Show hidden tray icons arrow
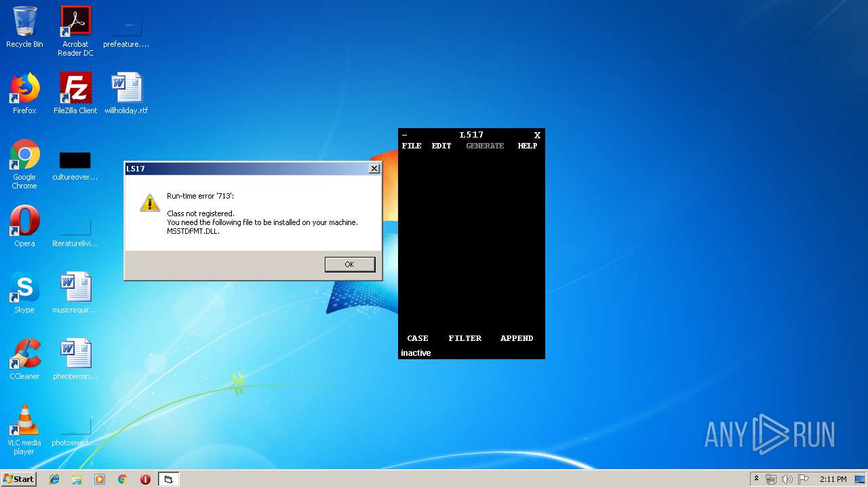Viewport: 868px width, 488px height. [x=756, y=479]
